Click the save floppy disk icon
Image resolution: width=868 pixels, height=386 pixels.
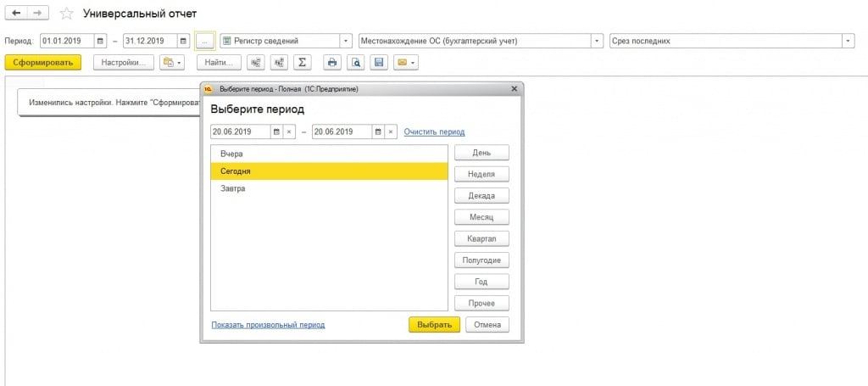point(379,63)
